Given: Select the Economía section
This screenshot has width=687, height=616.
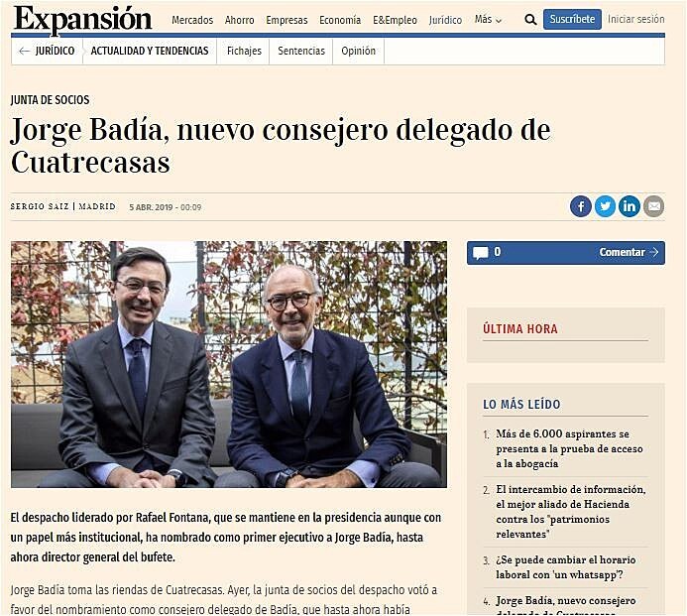Looking at the screenshot, I should coord(340,20).
